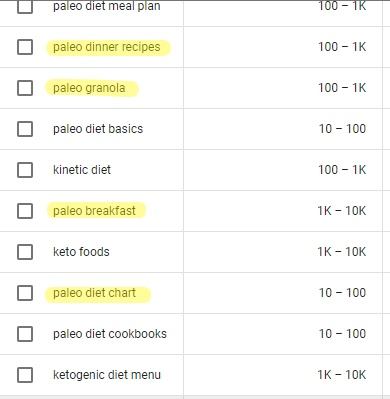Tick the paleo granola checkbox

(x=25, y=88)
